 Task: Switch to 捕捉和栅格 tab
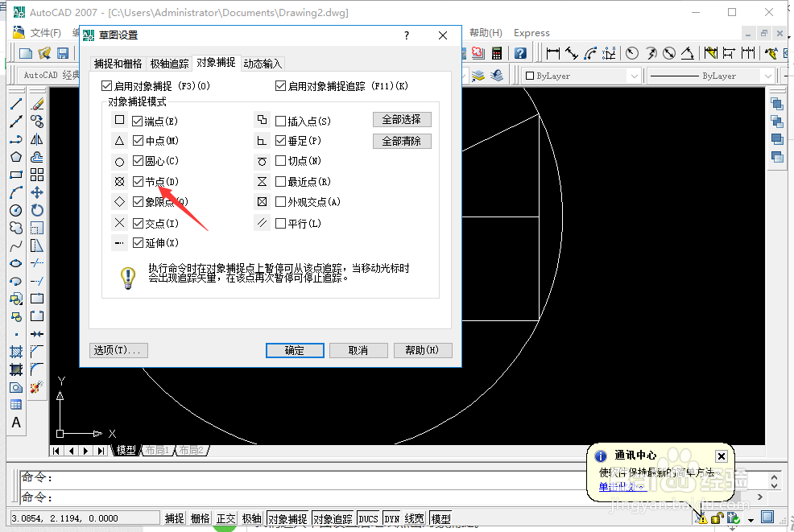coord(118,64)
